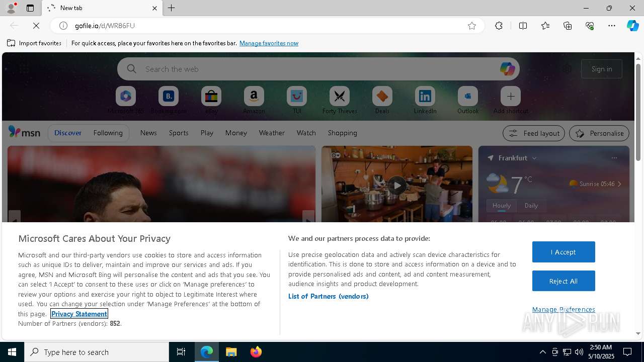The width and height of the screenshot is (644, 362).
Task: Click I Accept cookie button
Action: click(x=563, y=252)
